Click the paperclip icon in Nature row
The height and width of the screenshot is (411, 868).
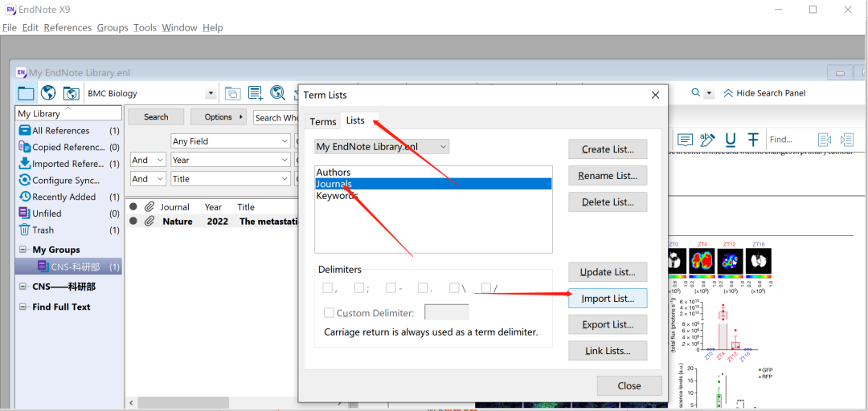149,222
